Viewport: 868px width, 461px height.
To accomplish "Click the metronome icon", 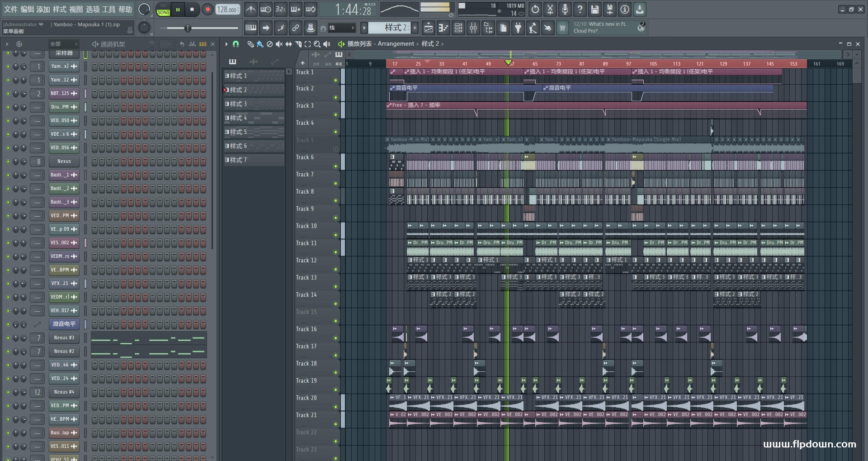I will pyautogui.click(x=251, y=9).
